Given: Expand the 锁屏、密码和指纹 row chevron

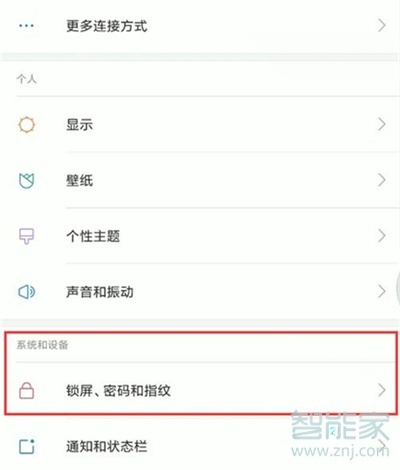Looking at the screenshot, I should pos(382,390).
